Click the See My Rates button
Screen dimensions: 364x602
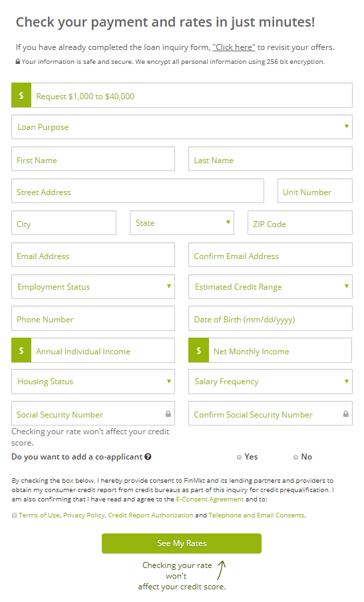point(182,543)
